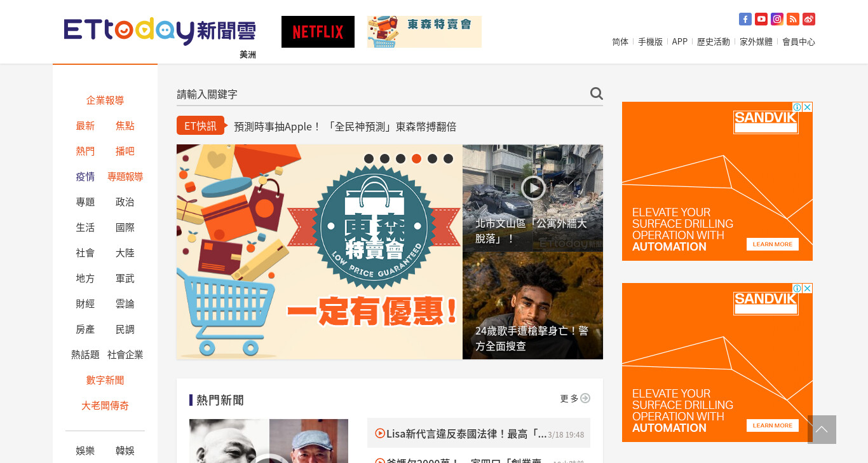Select the third carousel dot
This screenshot has width=868, height=463.
400,158
